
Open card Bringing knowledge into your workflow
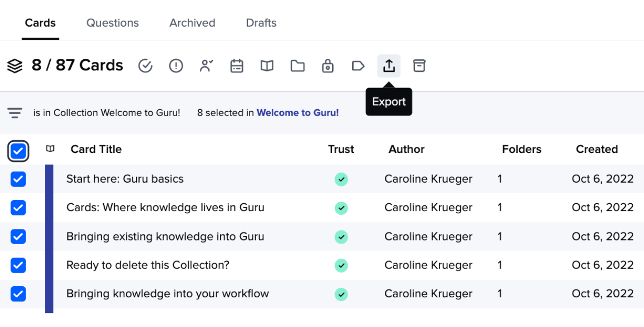(168, 293)
